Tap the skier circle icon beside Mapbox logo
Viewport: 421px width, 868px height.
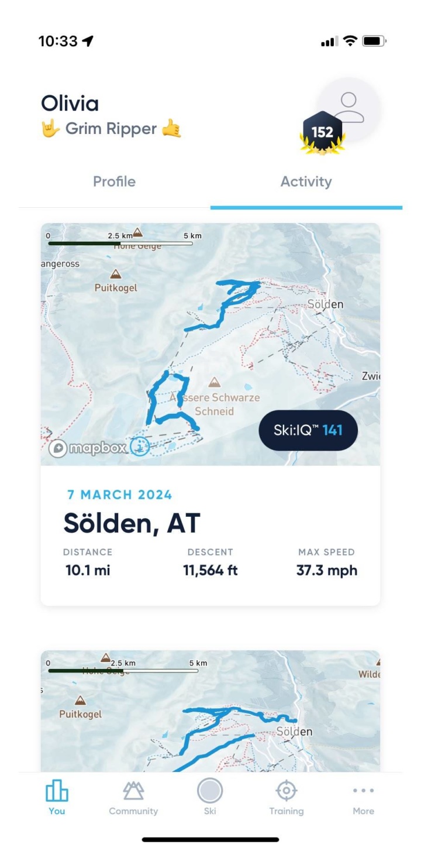(x=139, y=447)
